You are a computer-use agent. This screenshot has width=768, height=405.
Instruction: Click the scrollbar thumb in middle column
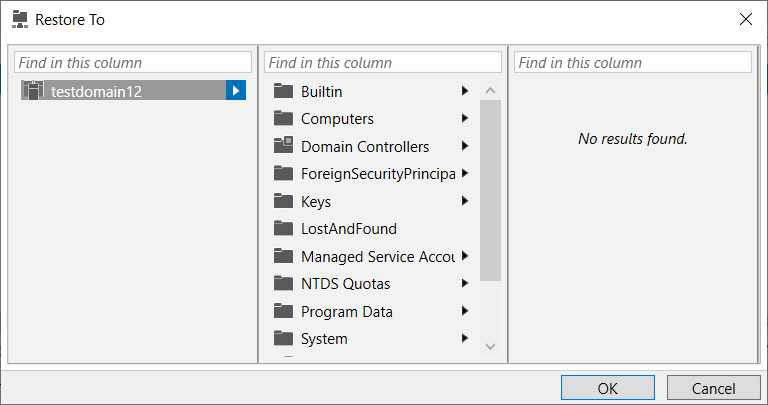pyautogui.click(x=490, y=190)
